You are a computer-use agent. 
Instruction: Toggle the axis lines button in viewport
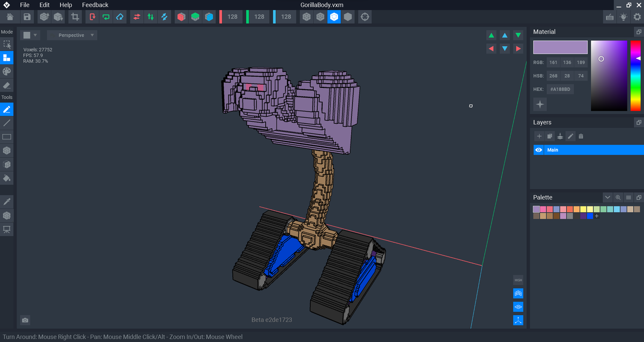518,321
